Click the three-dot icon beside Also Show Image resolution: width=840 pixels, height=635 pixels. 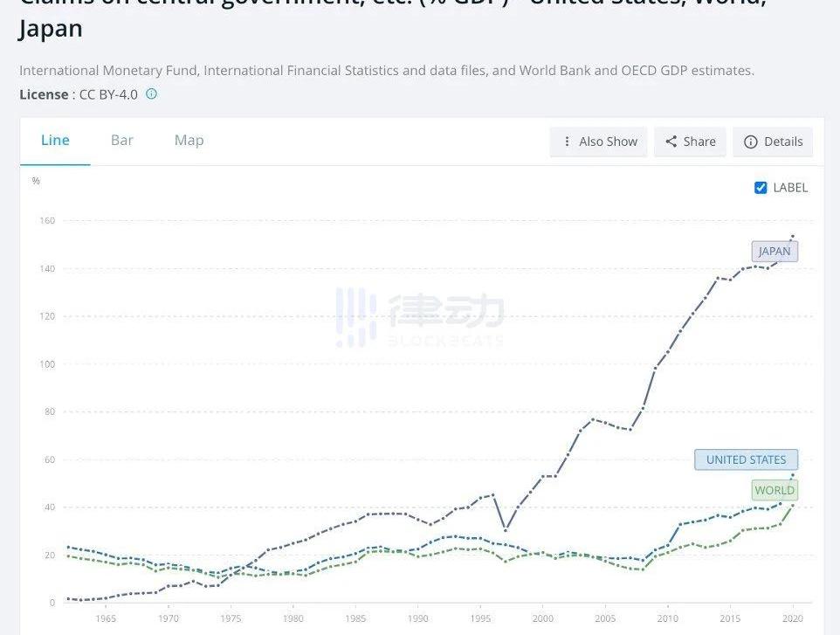[567, 141]
